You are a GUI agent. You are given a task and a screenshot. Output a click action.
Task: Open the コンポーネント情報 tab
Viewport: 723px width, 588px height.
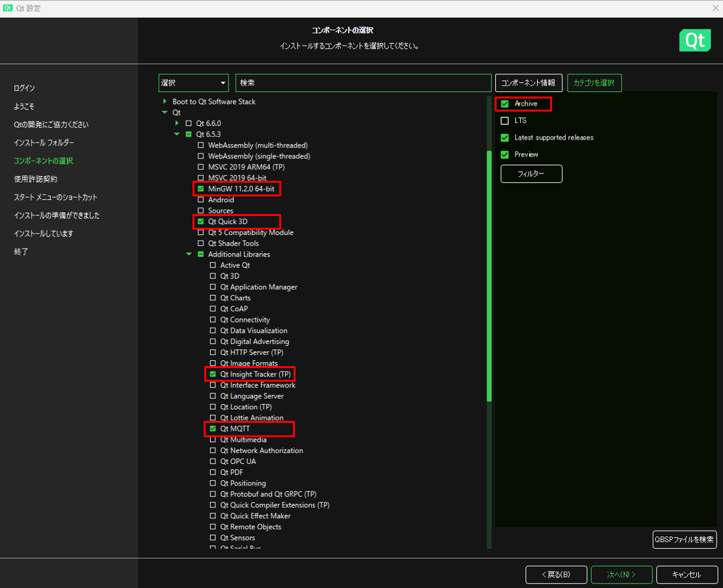point(528,83)
